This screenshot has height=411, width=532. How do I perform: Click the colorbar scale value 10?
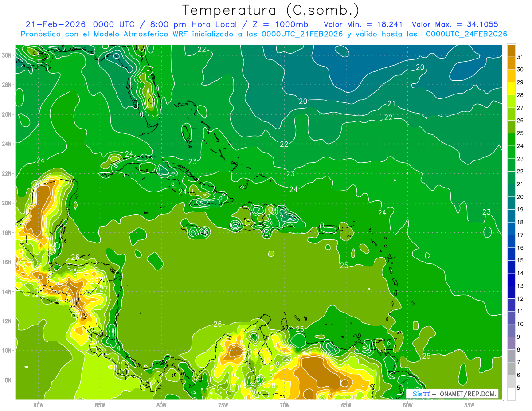520,324
